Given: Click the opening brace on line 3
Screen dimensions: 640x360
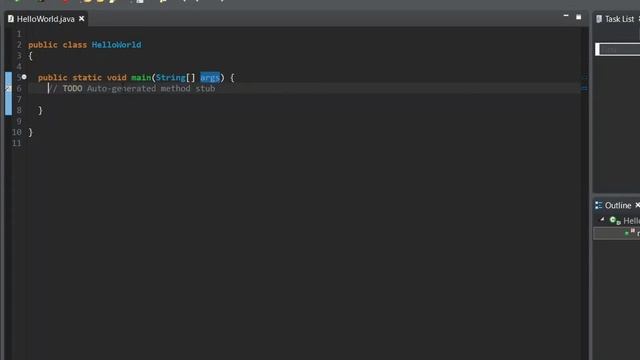Looking at the screenshot, I should pyautogui.click(x=30, y=56).
